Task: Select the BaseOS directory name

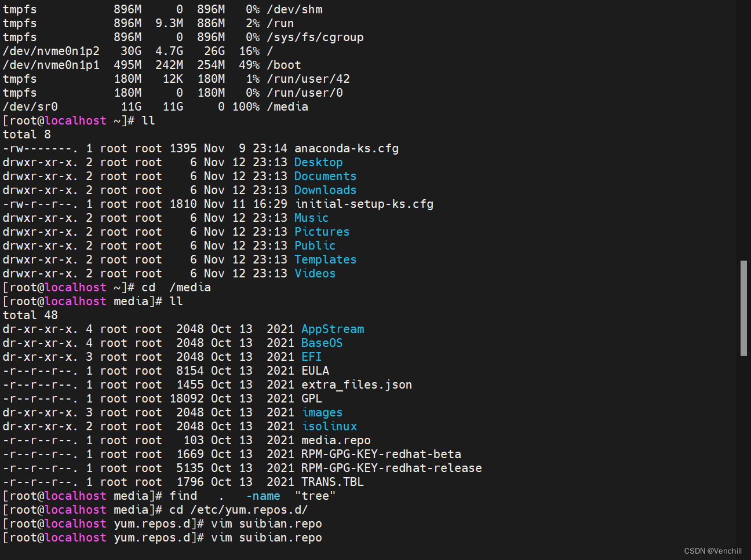Action: click(322, 343)
